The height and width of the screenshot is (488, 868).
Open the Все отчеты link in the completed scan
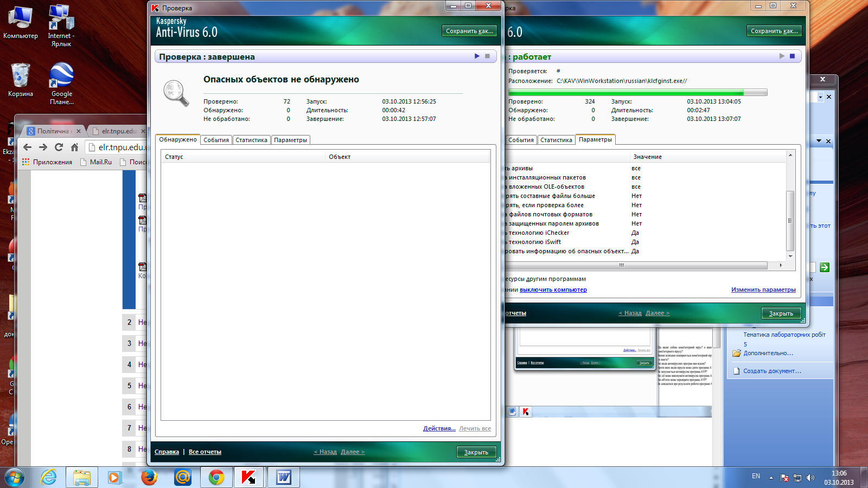(205, 452)
